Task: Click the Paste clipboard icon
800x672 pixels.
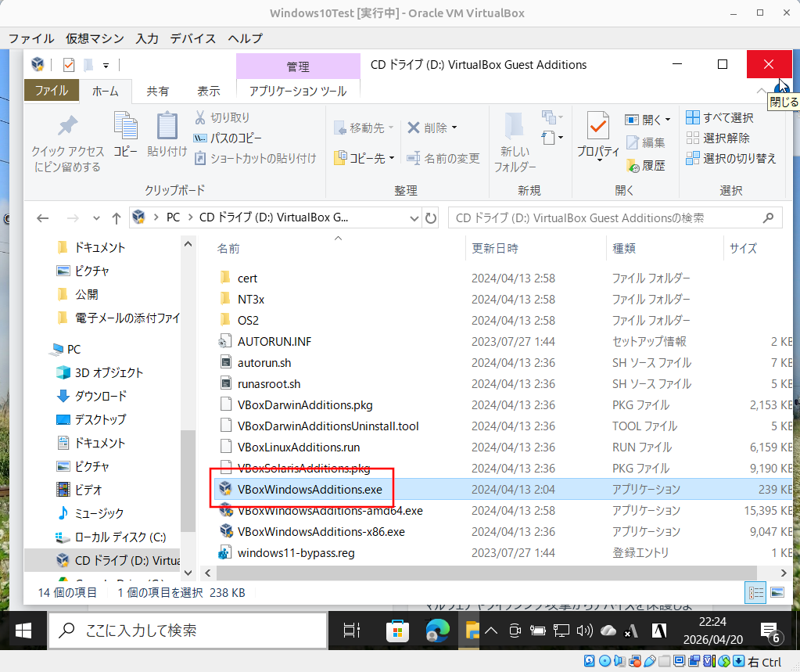Action: tap(167, 125)
